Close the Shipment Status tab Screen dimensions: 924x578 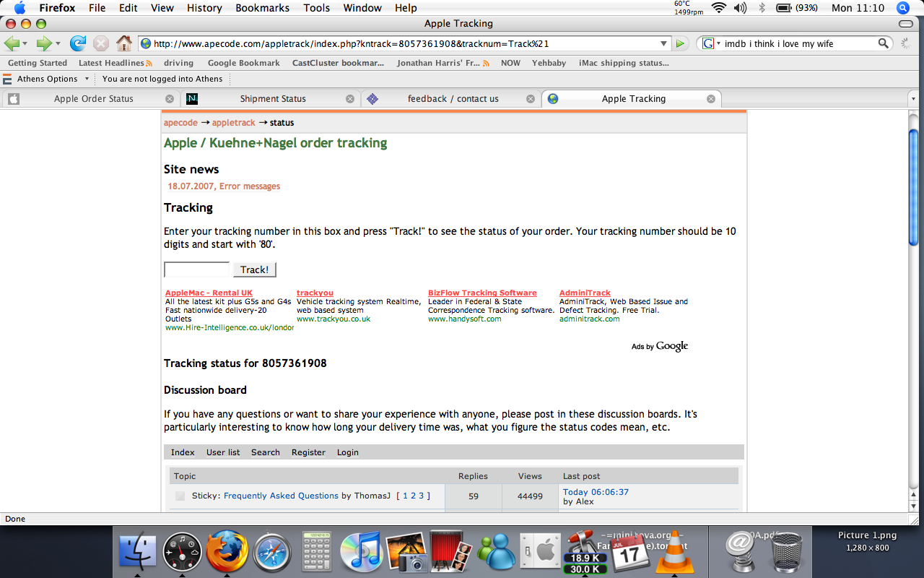(350, 99)
